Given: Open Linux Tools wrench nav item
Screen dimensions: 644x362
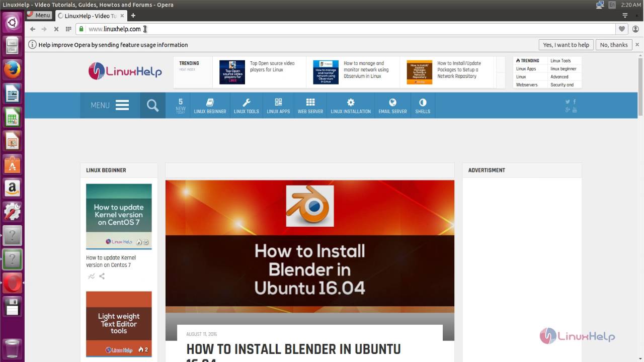Looking at the screenshot, I should (247, 105).
